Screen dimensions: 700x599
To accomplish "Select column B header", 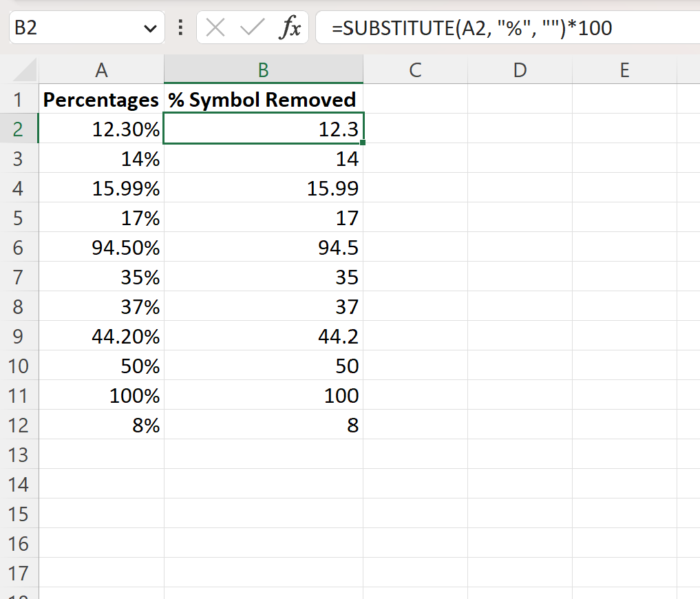I will point(263,70).
